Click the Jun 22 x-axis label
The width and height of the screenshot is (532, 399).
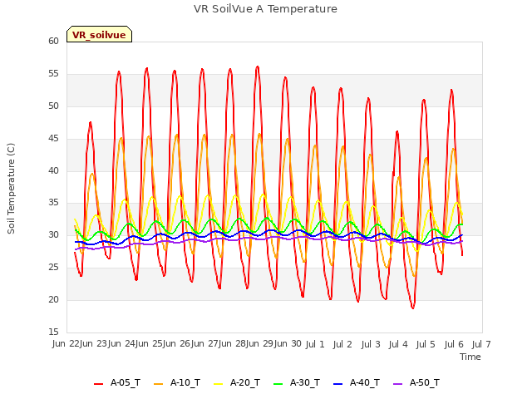(66, 344)
